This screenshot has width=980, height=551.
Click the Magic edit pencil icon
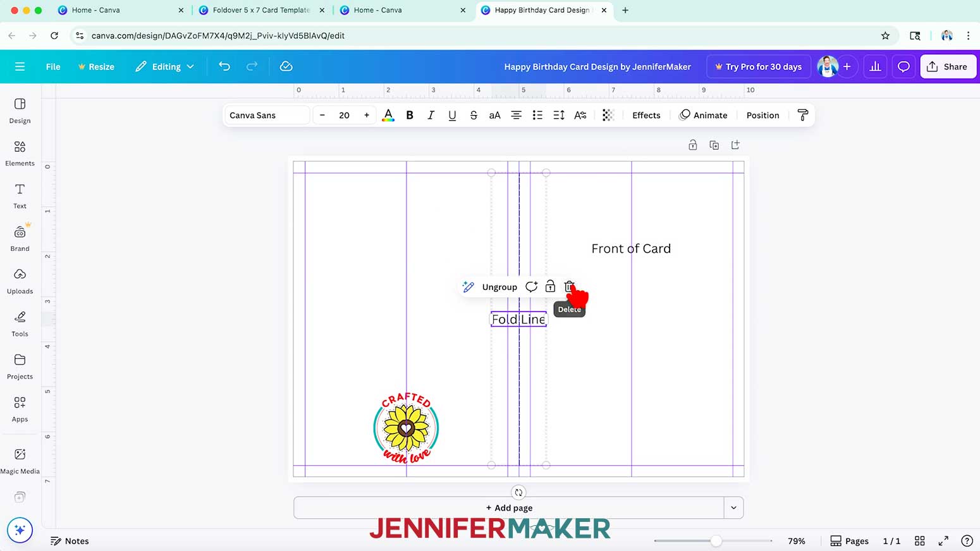click(468, 287)
